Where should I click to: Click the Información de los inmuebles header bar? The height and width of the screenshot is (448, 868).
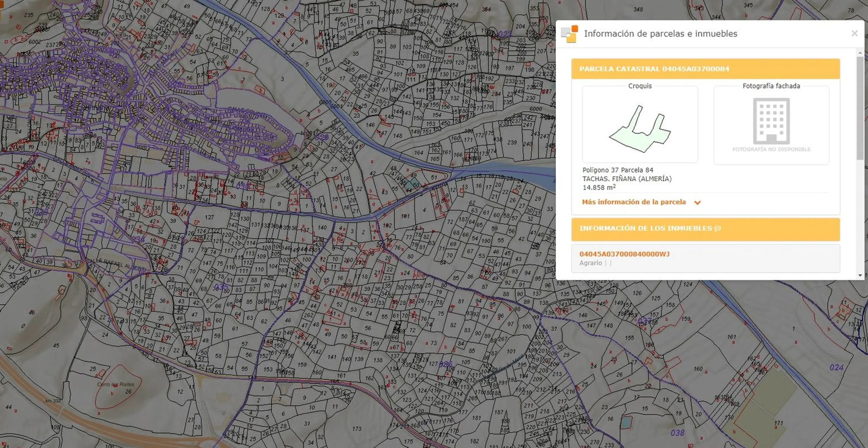click(x=705, y=229)
